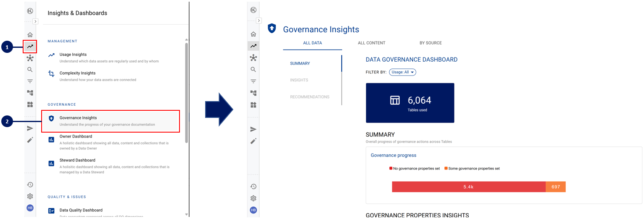
Task: Click HB user avatar in Governance Insights sidebar
Action: click(253, 210)
